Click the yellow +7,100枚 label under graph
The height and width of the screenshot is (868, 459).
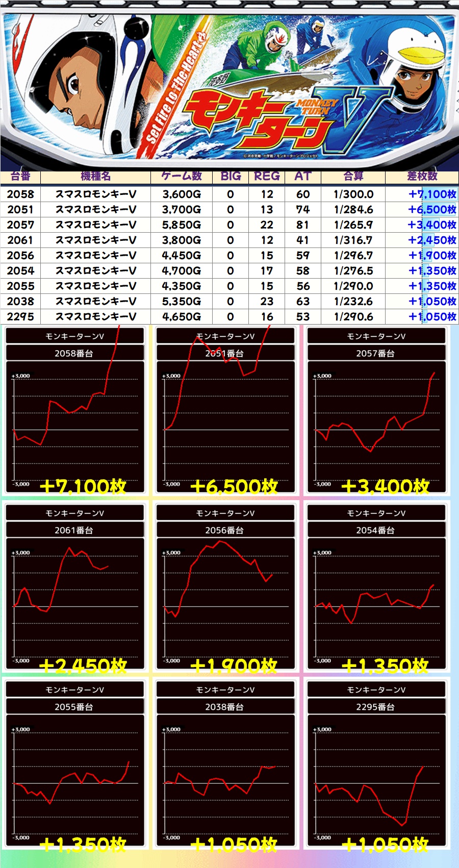[x=83, y=486]
